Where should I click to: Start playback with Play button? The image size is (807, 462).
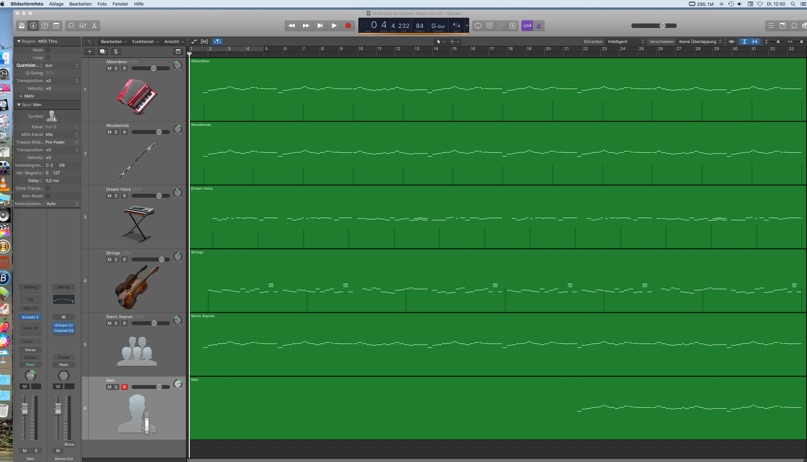click(x=334, y=25)
